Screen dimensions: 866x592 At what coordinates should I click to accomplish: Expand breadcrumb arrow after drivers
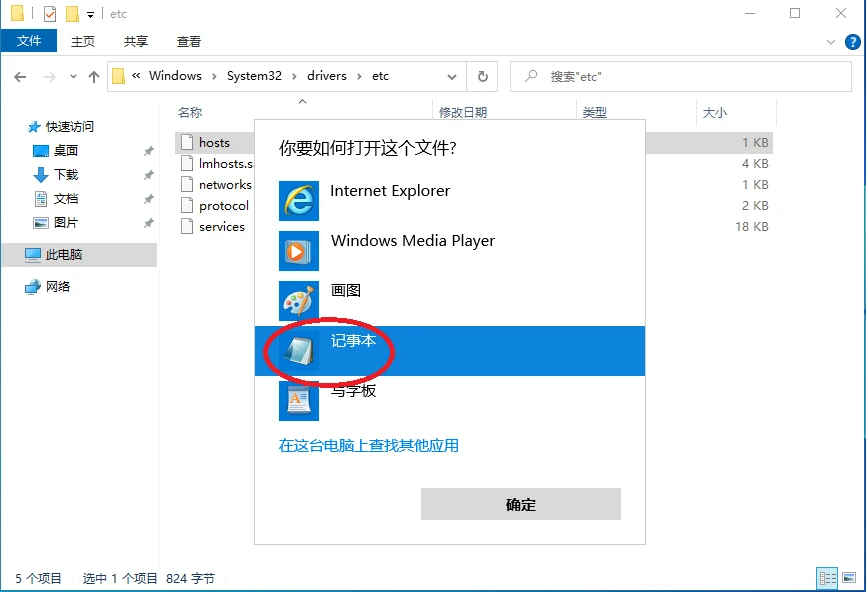pos(360,76)
